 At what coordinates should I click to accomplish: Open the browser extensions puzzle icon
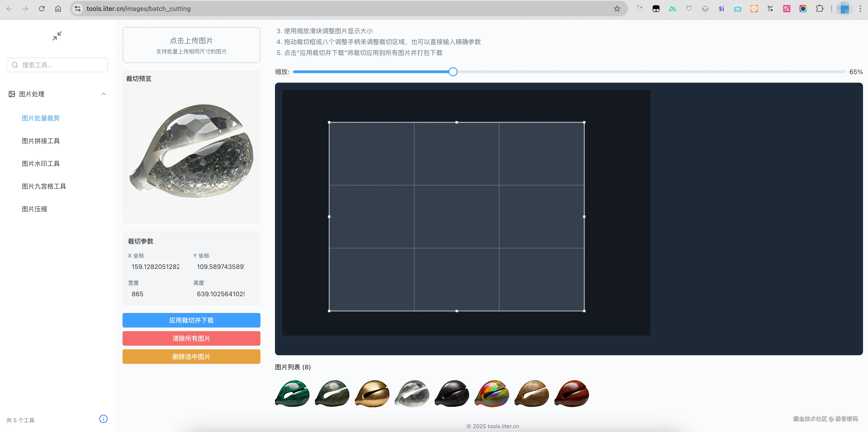[819, 9]
